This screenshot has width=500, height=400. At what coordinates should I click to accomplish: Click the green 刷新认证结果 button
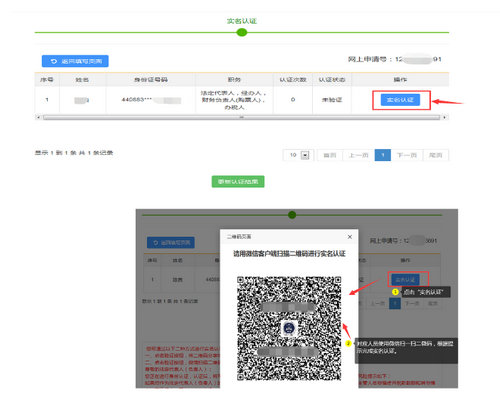[238, 181]
